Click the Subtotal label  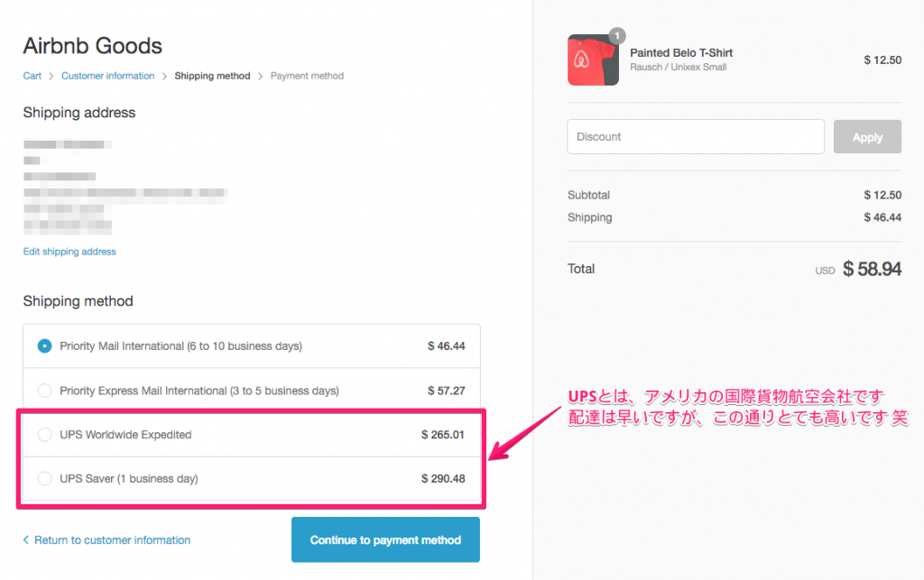tap(588, 195)
